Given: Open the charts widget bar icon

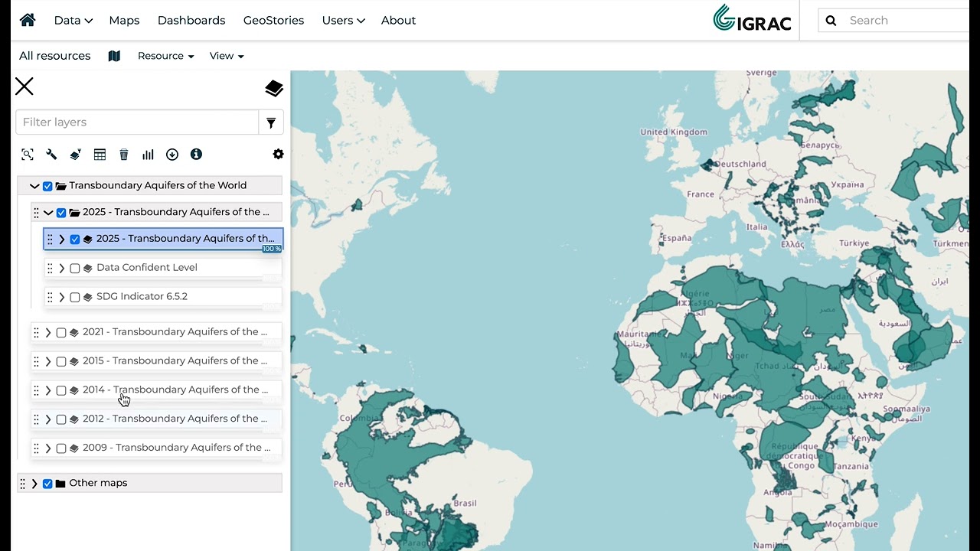Looking at the screenshot, I should [148, 155].
